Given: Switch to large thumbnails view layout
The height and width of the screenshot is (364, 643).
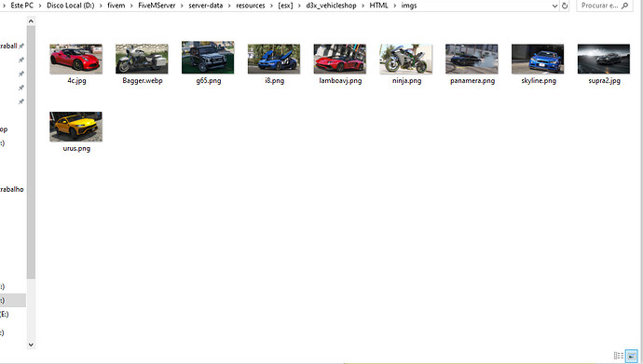Looking at the screenshot, I should point(632,356).
